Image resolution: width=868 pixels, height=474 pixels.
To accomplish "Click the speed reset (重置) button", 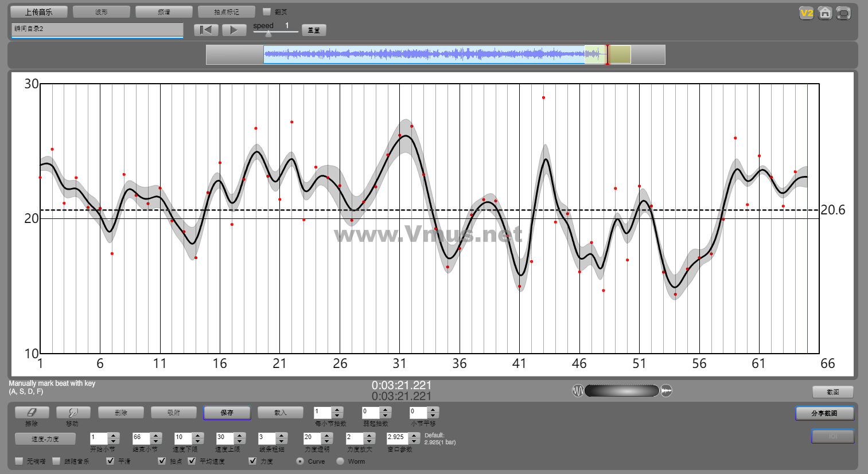I will point(314,30).
